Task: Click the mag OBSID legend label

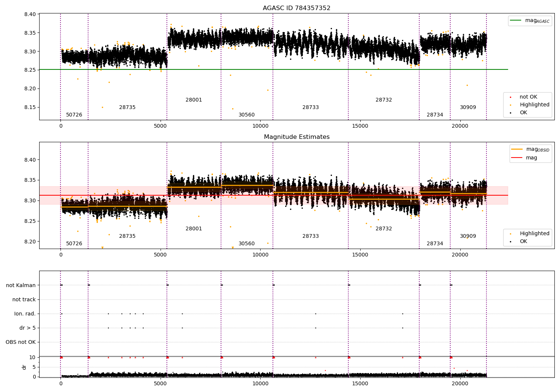Action: tap(538, 149)
